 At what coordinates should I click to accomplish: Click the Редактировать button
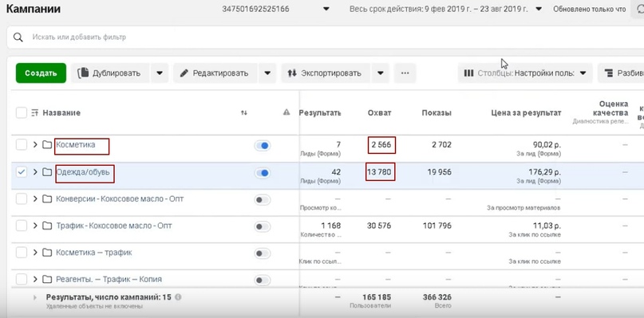tap(215, 73)
